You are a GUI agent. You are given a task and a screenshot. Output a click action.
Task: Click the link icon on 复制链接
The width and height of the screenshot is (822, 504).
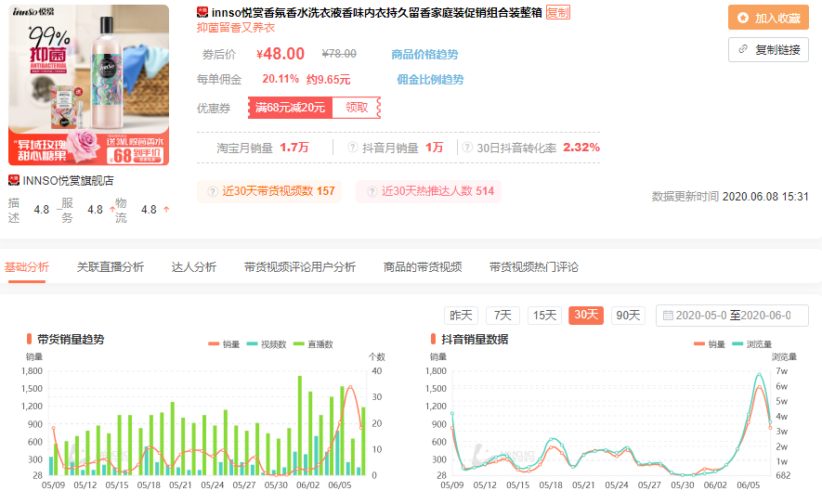[x=743, y=49]
